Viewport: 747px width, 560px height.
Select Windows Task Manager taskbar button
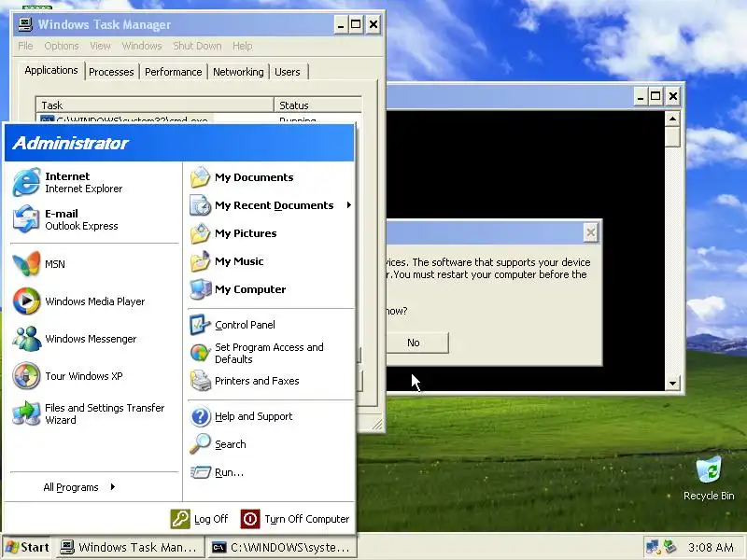(x=129, y=548)
